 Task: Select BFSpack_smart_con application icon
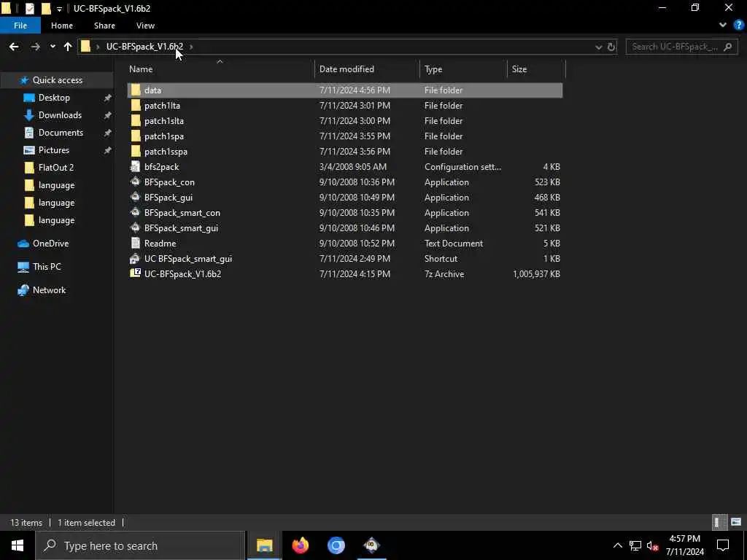coord(136,212)
